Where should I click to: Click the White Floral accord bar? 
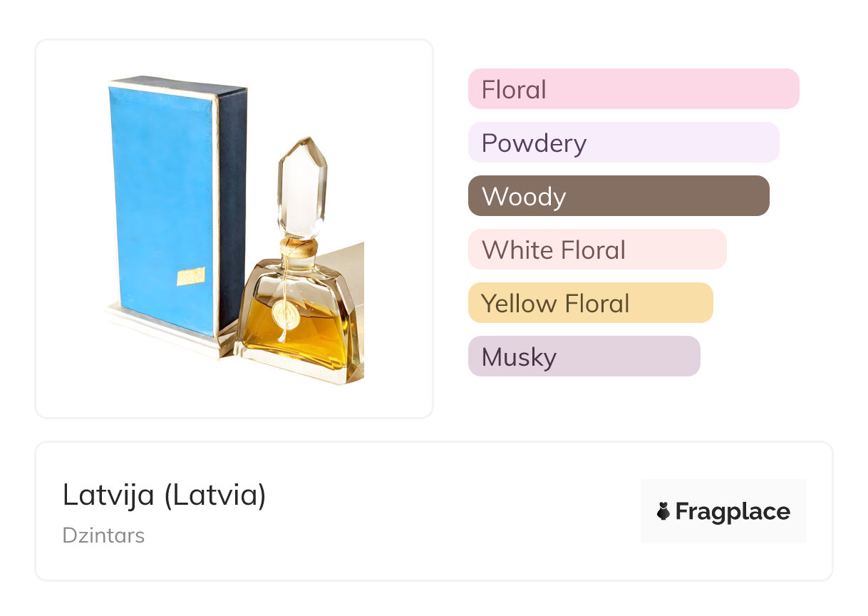(596, 250)
